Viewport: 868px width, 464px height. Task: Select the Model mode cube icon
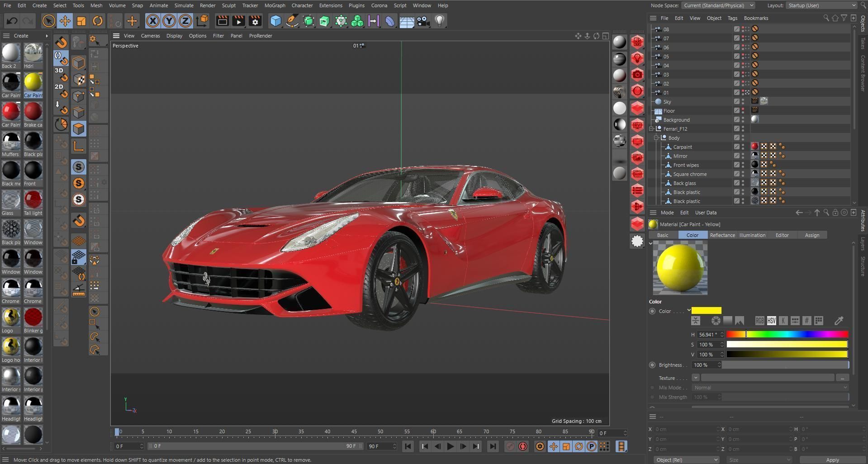pos(79,63)
